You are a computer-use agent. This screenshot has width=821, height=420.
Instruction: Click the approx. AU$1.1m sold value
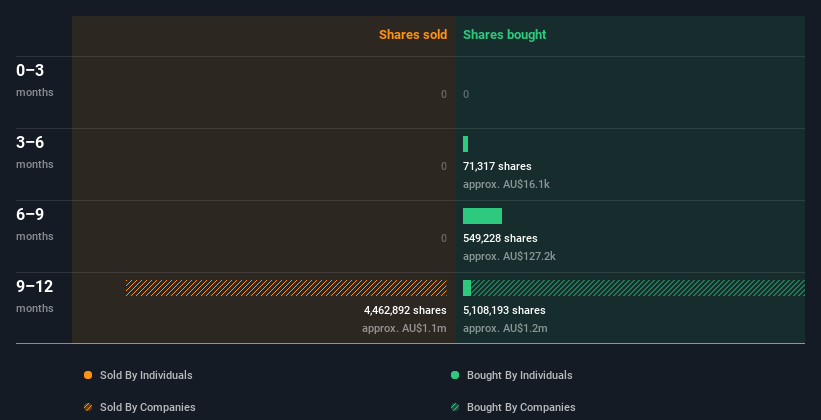(x=404, y=328)
